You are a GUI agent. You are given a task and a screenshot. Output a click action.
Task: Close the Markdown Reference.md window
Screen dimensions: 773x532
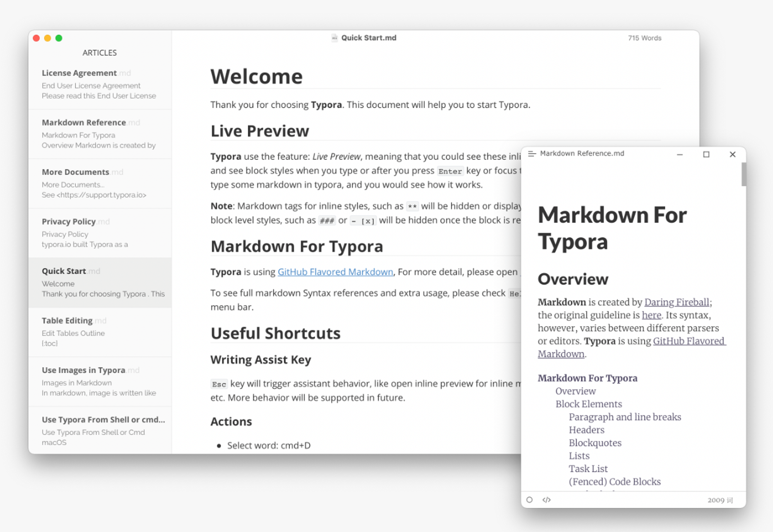(732, 154)
